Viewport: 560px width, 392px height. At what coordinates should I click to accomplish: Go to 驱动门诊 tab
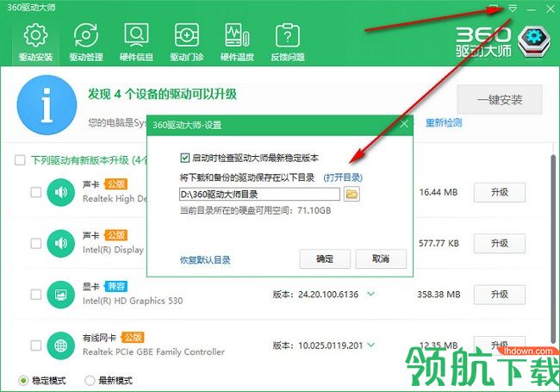[187, 42]
